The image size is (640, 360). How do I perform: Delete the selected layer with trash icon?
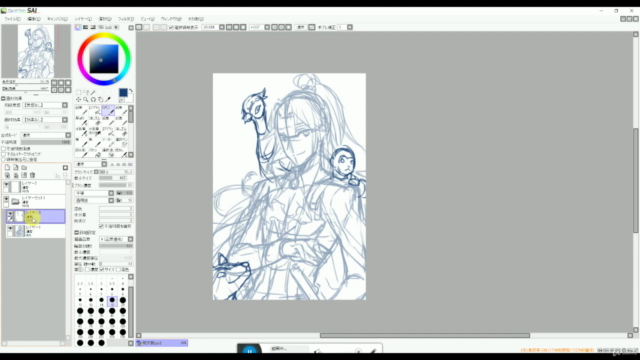[32, 175]
